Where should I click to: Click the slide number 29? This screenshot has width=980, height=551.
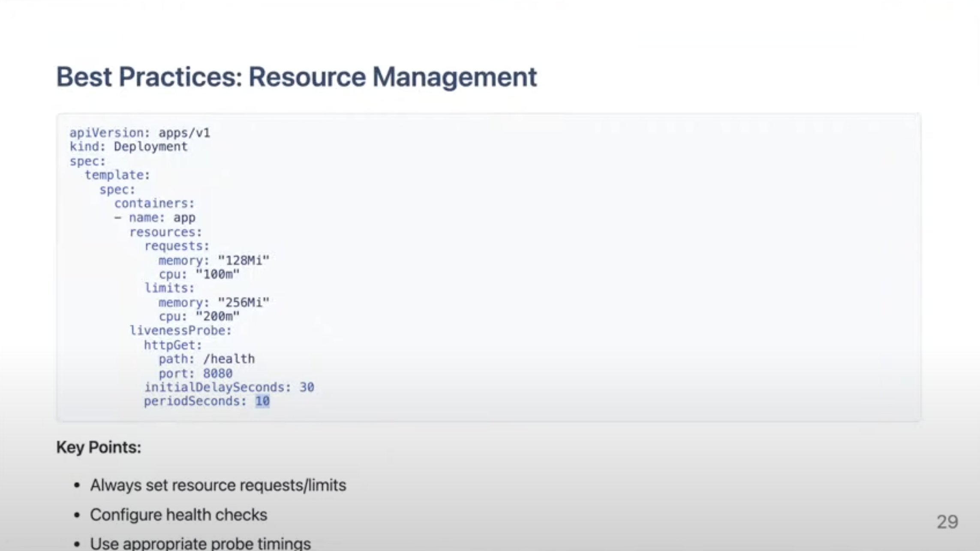[947, 522]
